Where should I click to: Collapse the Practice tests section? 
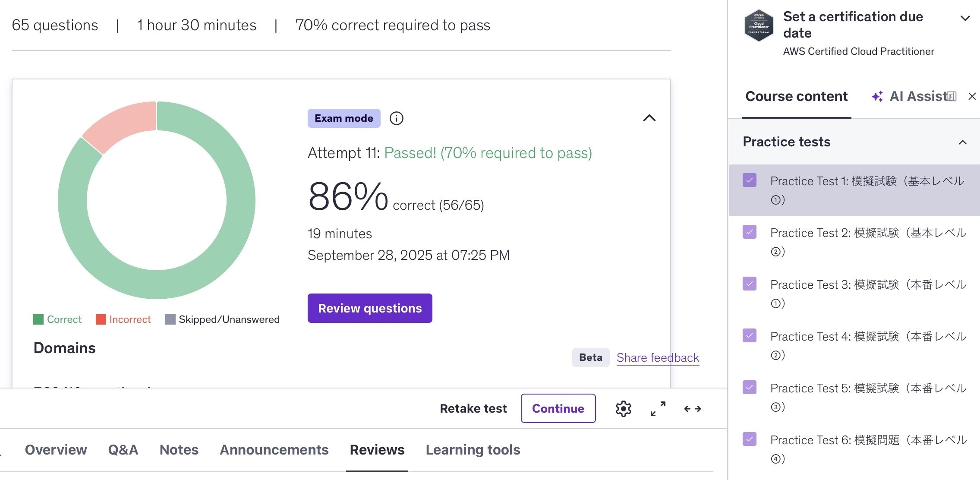[962, 142]
